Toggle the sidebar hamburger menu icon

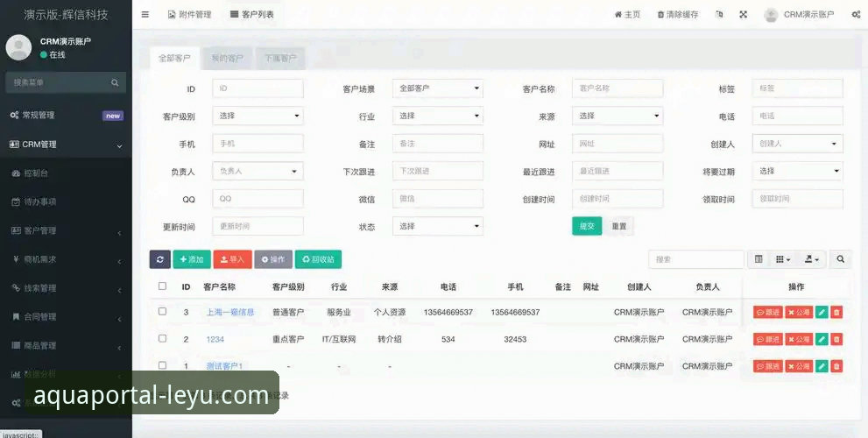[145, 14]
